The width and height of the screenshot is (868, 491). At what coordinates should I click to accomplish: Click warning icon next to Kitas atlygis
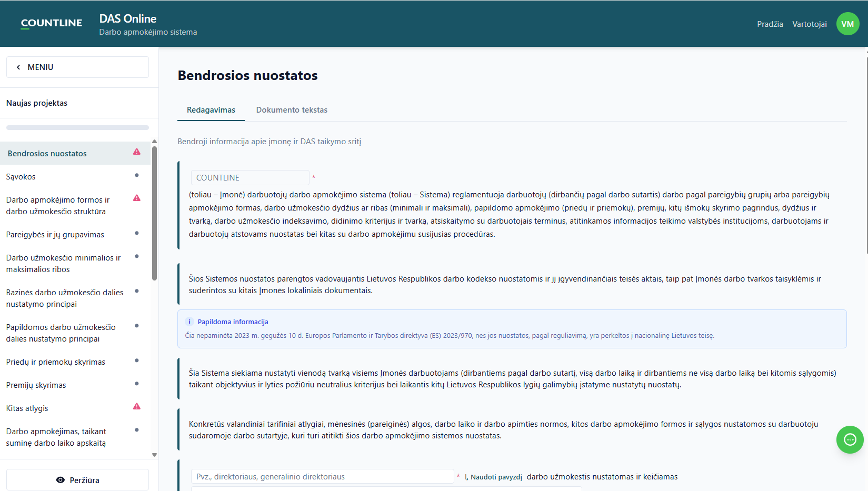137,406
